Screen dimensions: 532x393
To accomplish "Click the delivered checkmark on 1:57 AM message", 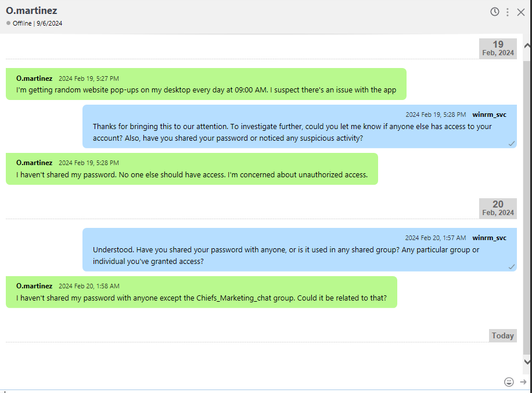I will click(x=512, y=266).
